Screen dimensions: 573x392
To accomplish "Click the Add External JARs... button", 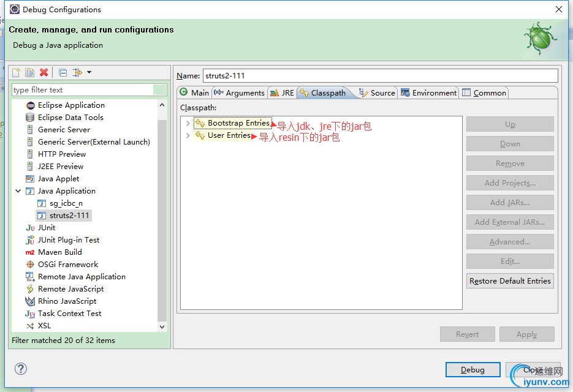I will tap(510, 222).
